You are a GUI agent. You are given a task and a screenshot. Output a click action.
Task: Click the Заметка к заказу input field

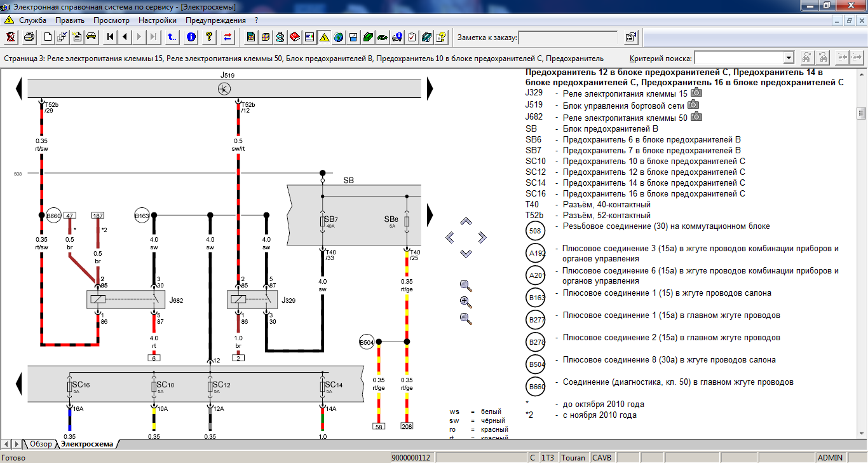(x=569, y=38)
